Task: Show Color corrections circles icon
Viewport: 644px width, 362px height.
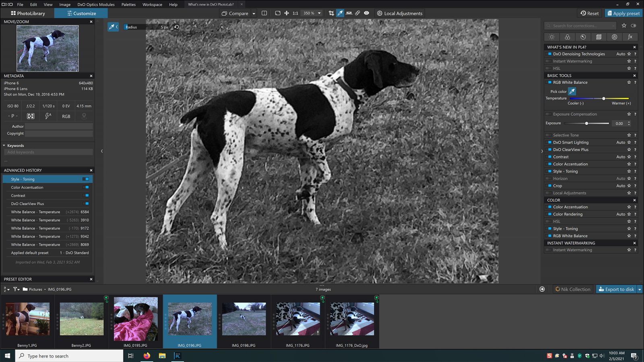Action: (568, 37)
